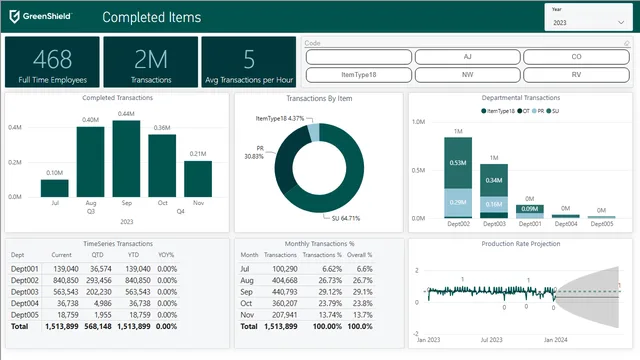Select the Jul row in Monthly Transactions
The height and width of the screenshot is (360, 640).
point(307,269)
